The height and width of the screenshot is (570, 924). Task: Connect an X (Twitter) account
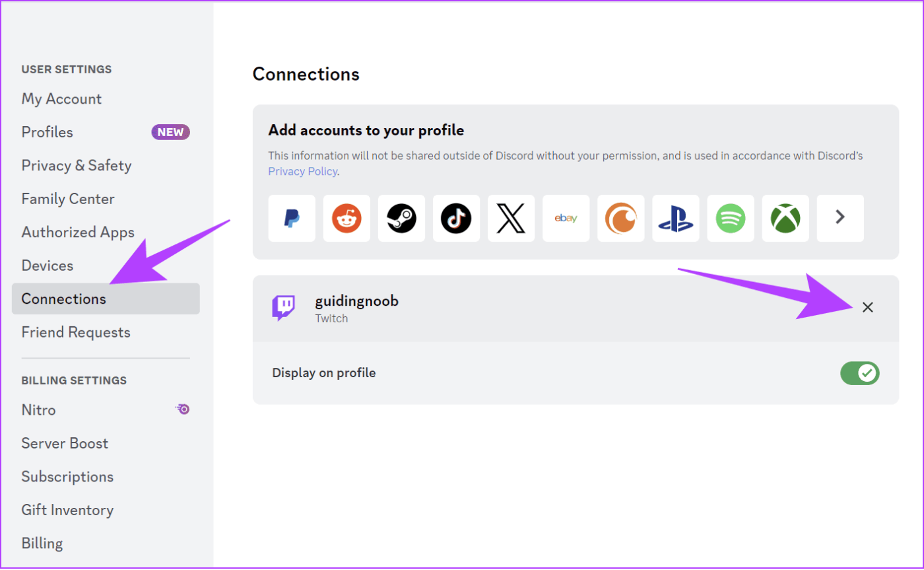point(511,218)
